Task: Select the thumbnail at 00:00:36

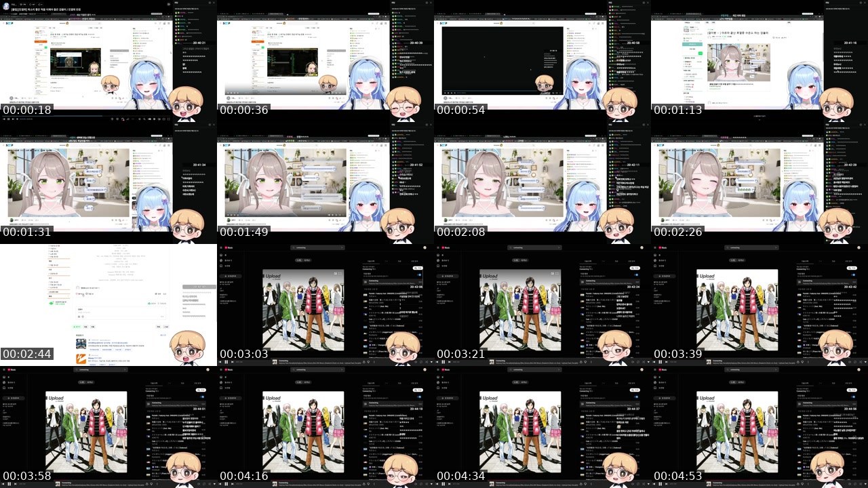Action: coord(325,61)
